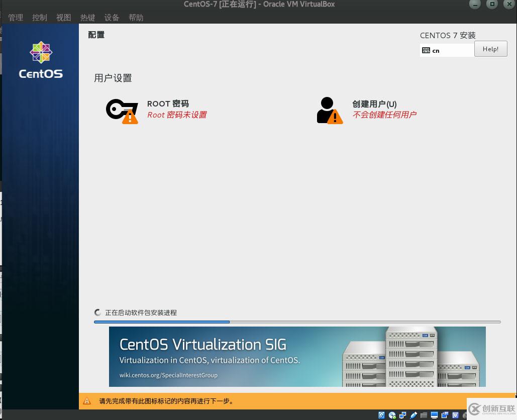
Task: Click the wiki.centos.org/SpecialInterestGroup link text
Action: click(x=168, y=375)
